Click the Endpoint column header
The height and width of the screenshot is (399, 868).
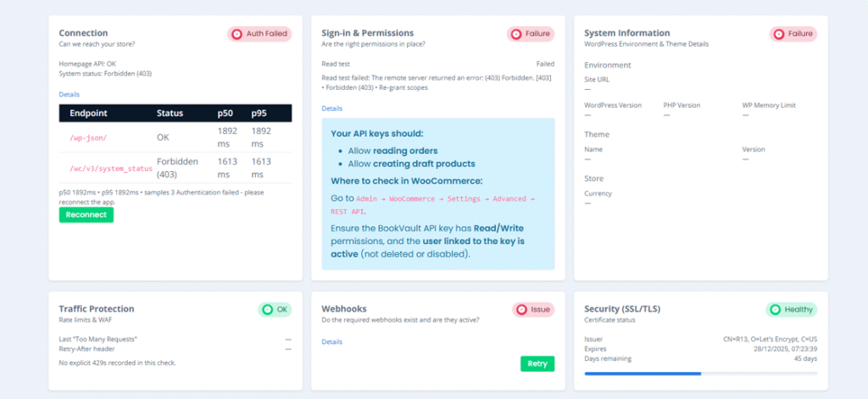[x=87, y=113]
